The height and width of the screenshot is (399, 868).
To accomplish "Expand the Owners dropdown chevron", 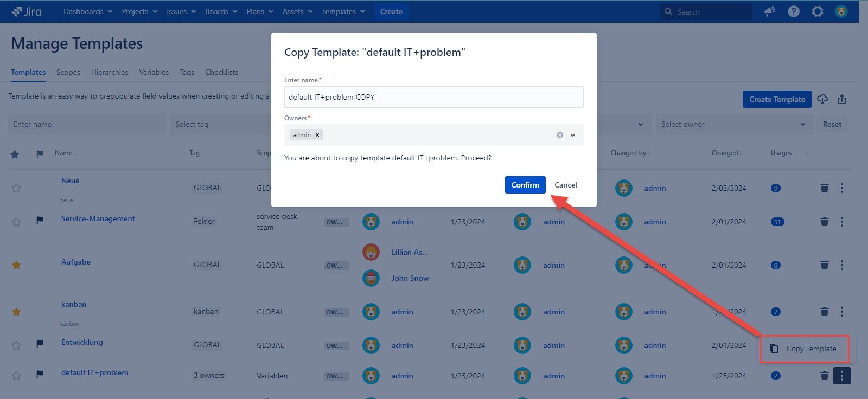I will (573, 135).
